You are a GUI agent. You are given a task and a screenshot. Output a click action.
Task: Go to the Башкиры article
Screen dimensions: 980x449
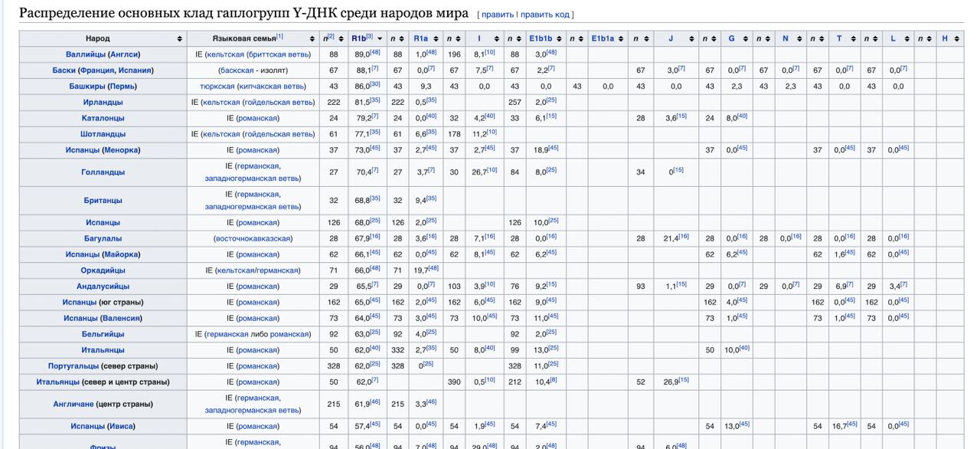point(87,87)
